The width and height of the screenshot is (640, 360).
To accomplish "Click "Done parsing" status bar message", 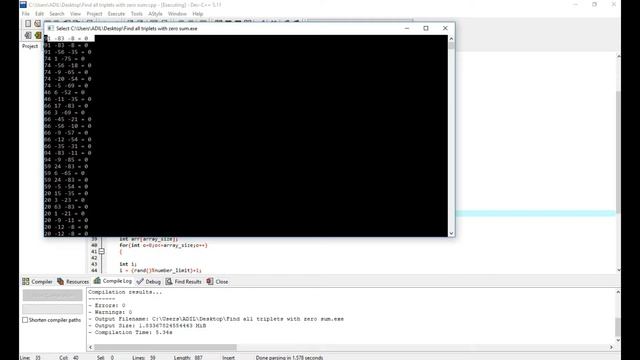I will [289, 358].
